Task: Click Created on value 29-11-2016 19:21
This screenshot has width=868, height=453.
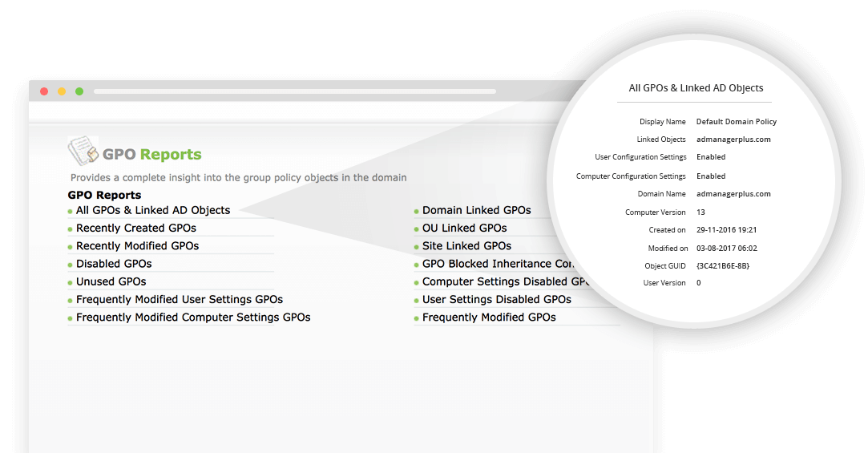Action: tap(726, 230)
